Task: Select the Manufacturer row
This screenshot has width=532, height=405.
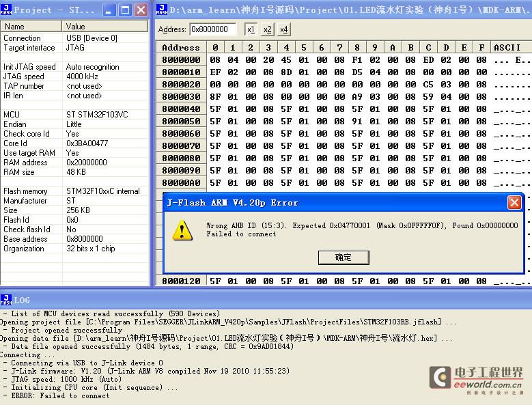Action: click(74, 201)
